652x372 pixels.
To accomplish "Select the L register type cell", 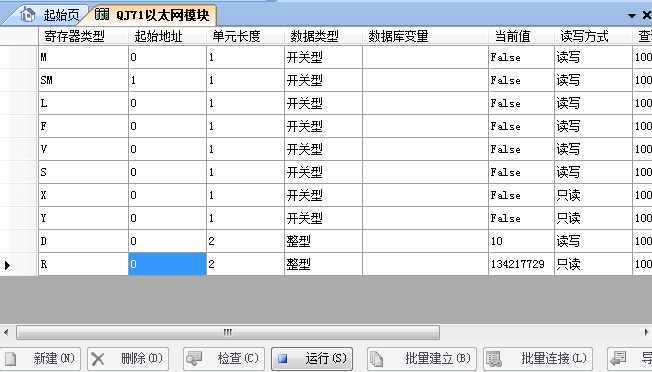I will click(83, 103).
